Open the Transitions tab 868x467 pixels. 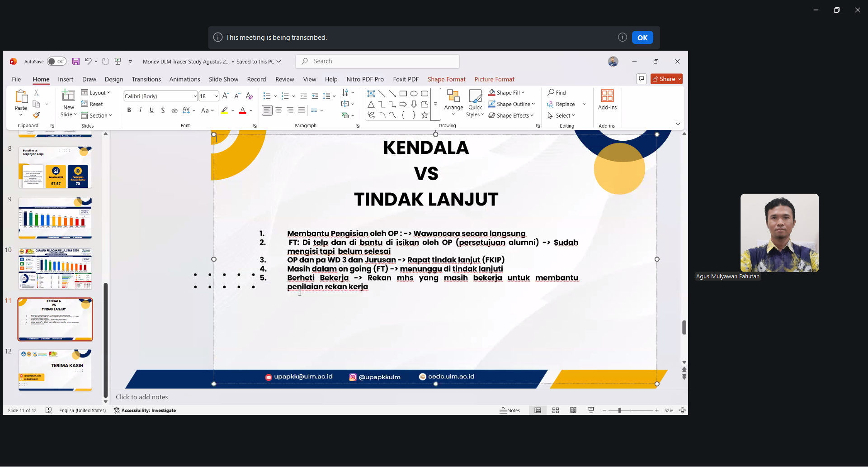[x=146, y=79]
